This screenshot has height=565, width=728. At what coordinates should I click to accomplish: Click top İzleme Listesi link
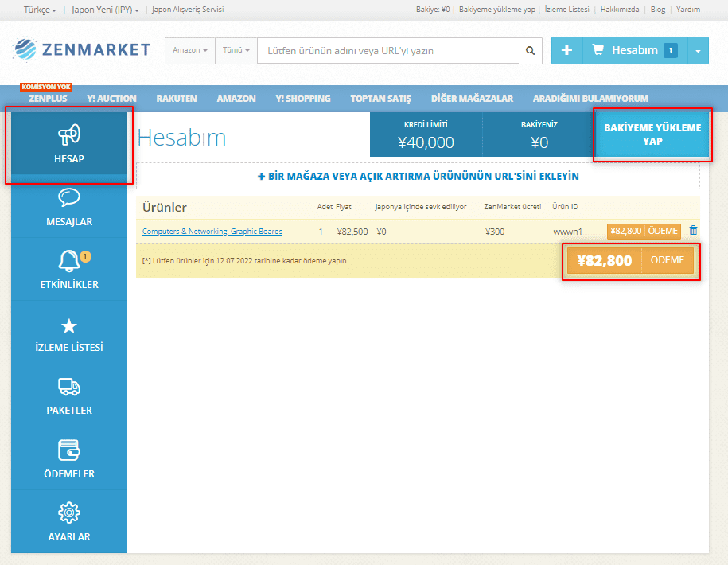[566, 10]
